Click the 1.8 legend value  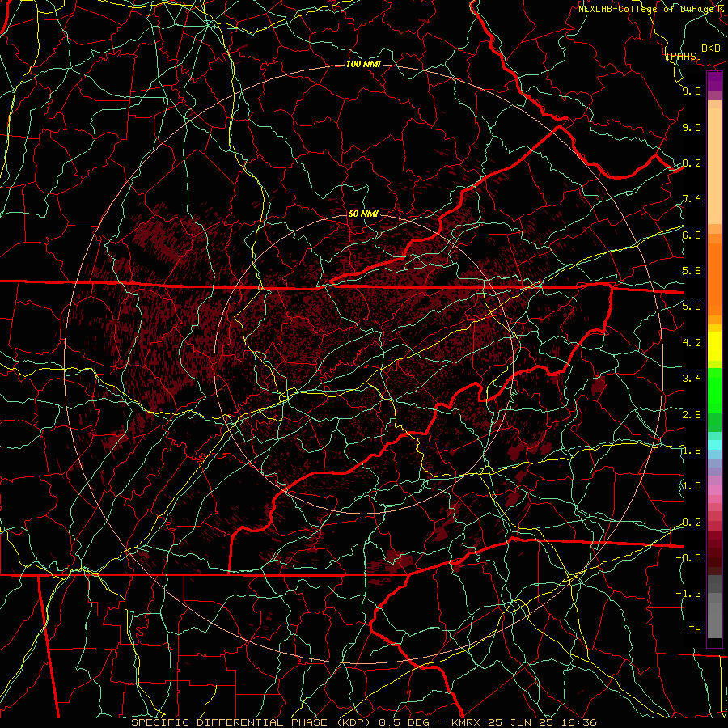(x=692, y=451)
